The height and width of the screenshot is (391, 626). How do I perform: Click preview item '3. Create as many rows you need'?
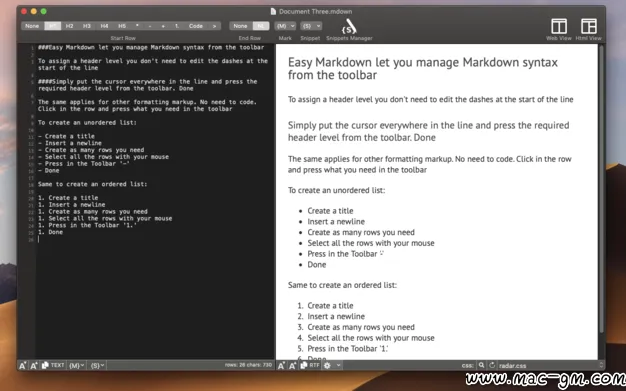pyautogui.click(x=356, y=327)
